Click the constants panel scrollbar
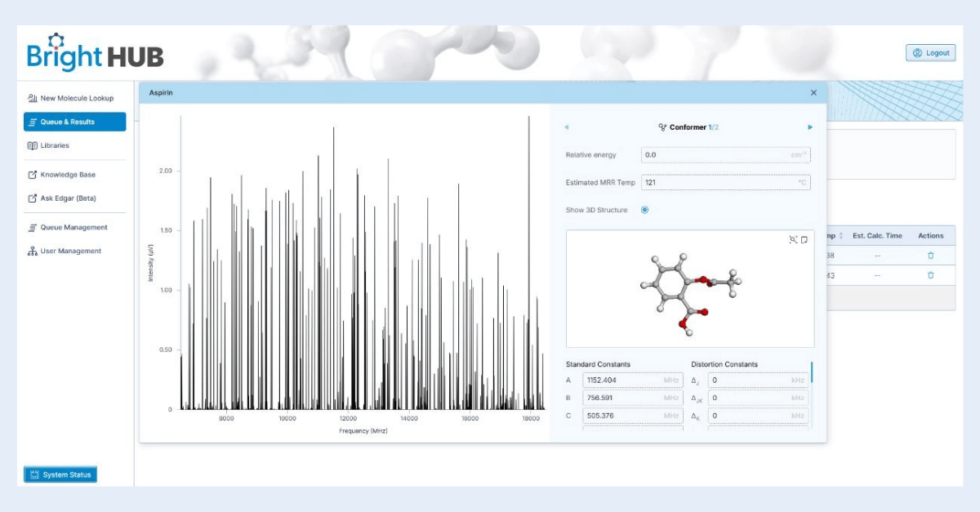The width and height of the screenshot is (980, 512). coord(812,374)
